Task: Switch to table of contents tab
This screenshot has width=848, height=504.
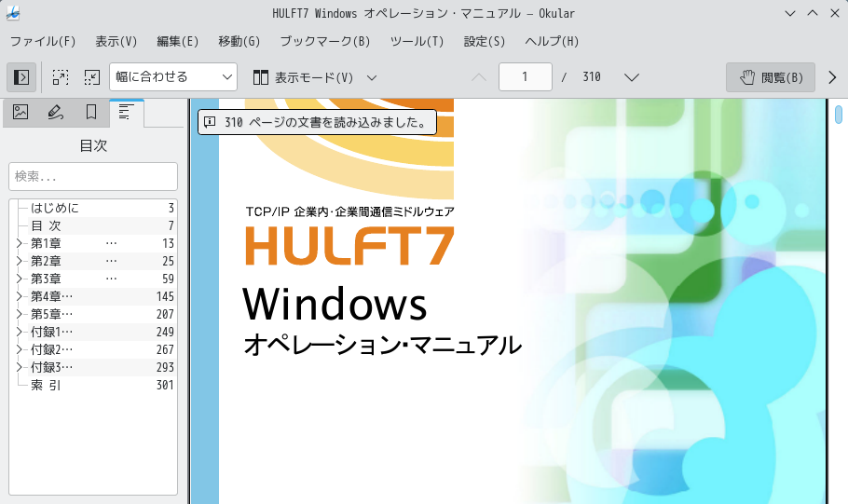Action: (127, 113)
